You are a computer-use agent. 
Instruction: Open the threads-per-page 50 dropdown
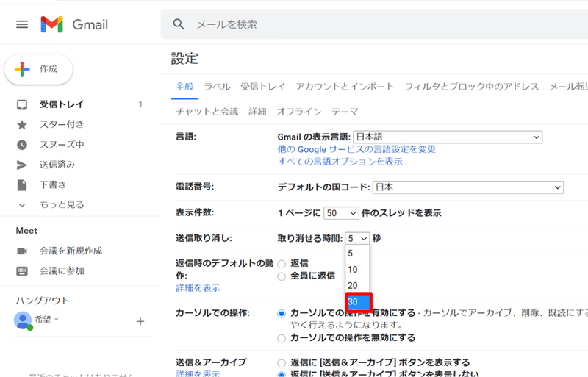click(341, 213)
